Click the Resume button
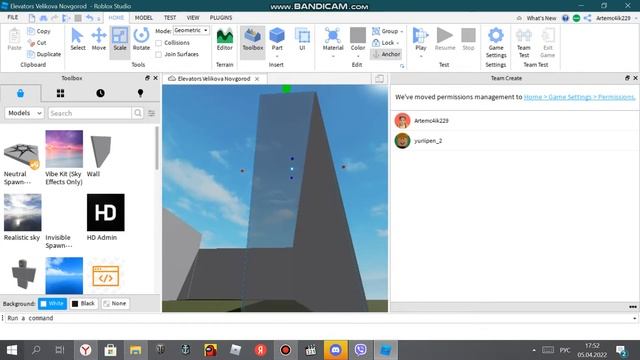 coord(445,40)
